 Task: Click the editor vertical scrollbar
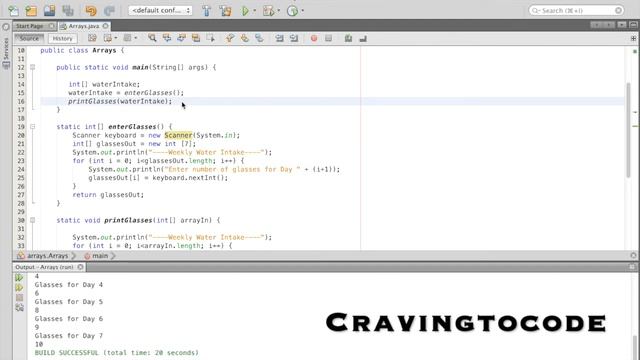coord(629,130)
